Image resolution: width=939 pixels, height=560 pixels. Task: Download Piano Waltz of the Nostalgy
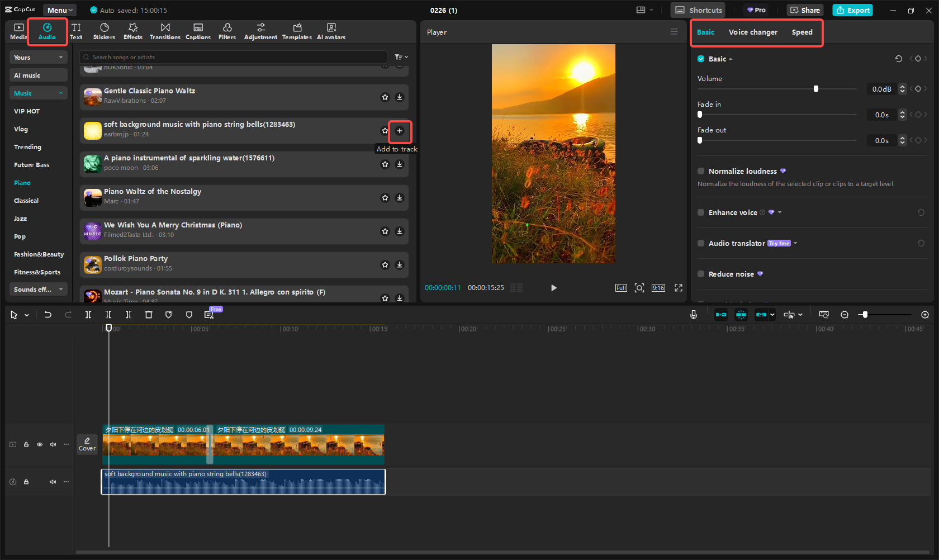point(400,198)
